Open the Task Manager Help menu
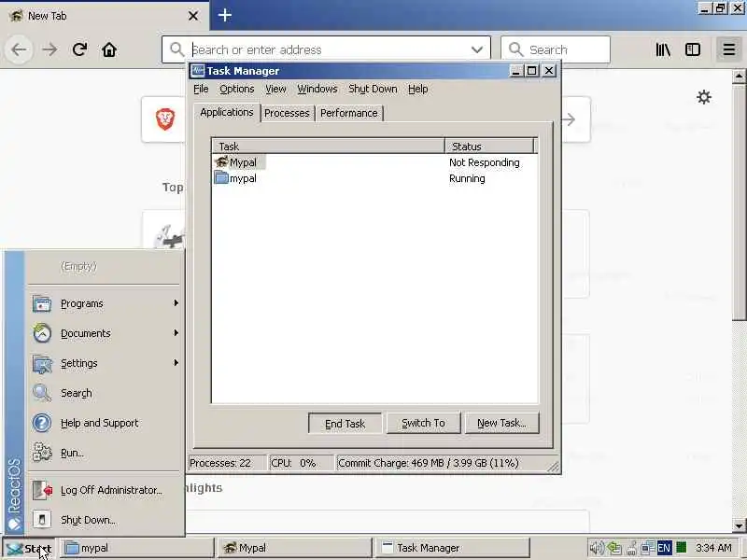 (417, 89)
